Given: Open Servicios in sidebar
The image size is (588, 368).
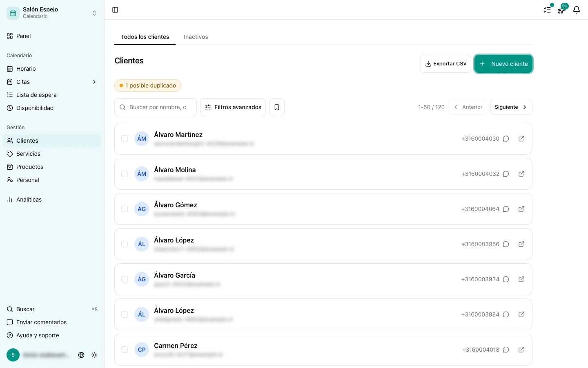Looking at the screenshot, I should 52,154.
